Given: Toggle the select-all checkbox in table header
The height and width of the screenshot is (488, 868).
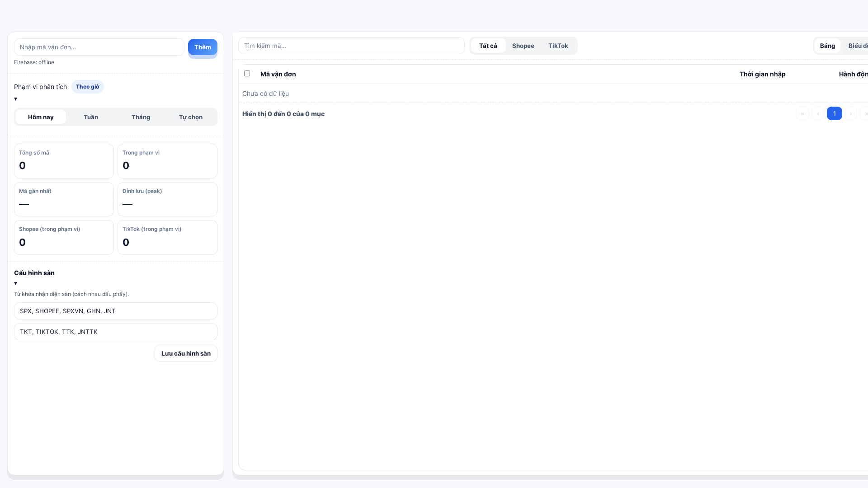Looking at the screenshot, I should 247,73.
